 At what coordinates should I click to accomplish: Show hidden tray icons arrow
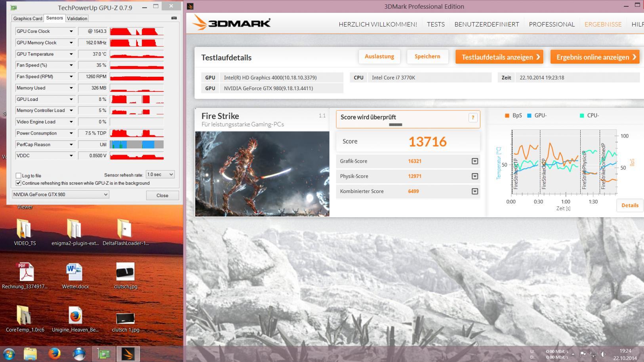click(573, 354)
